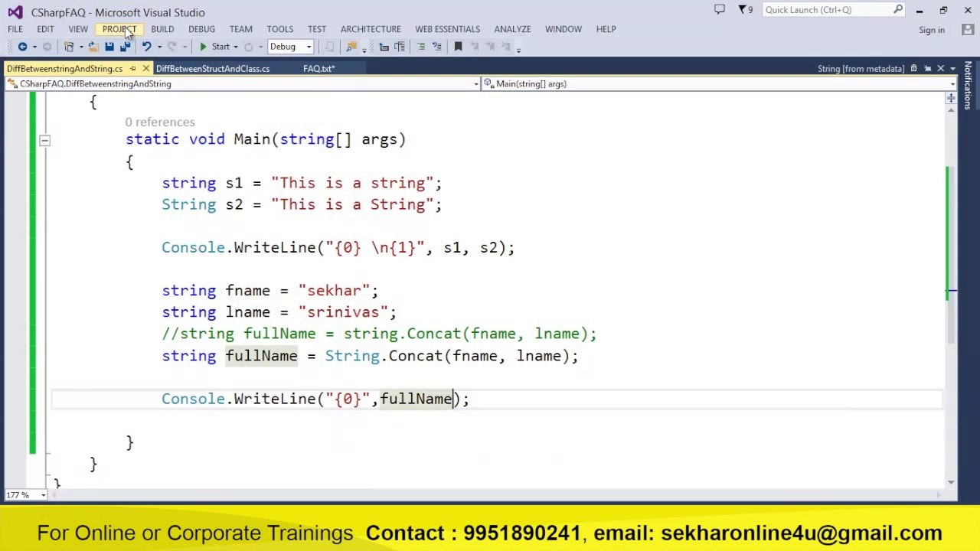980x551 pixels.
Task: Open the PROJECT menu
Action: tap(119, 29)
